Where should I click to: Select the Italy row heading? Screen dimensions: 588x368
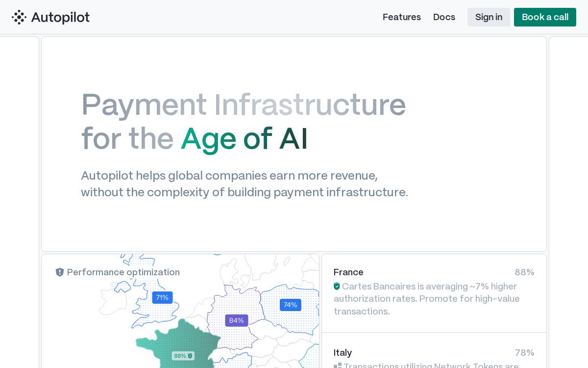click(x=343, y=353)
